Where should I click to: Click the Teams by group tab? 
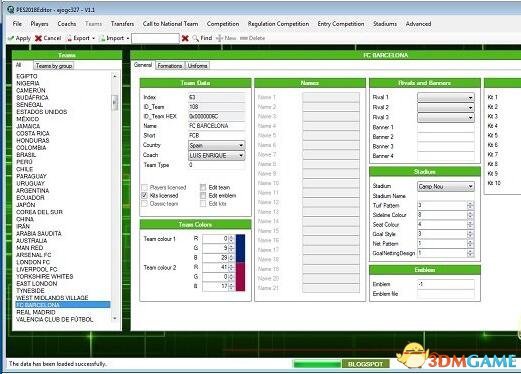click(54, 66)
